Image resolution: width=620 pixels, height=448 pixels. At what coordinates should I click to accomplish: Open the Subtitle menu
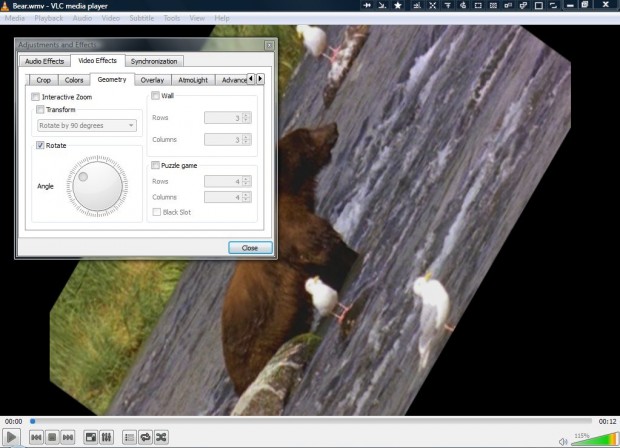[x=142, y=18]
